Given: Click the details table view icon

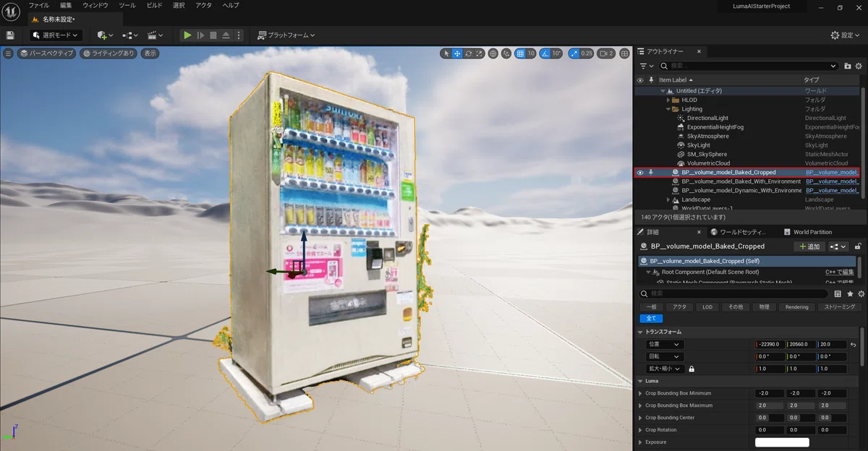Looking at the screenshot, I should tap(838, 294).
